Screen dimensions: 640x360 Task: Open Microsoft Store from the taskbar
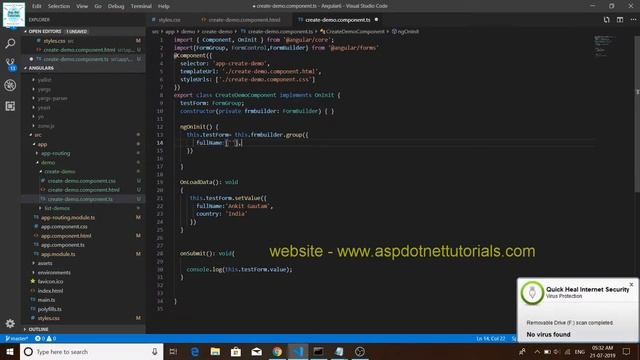point(236,351)
